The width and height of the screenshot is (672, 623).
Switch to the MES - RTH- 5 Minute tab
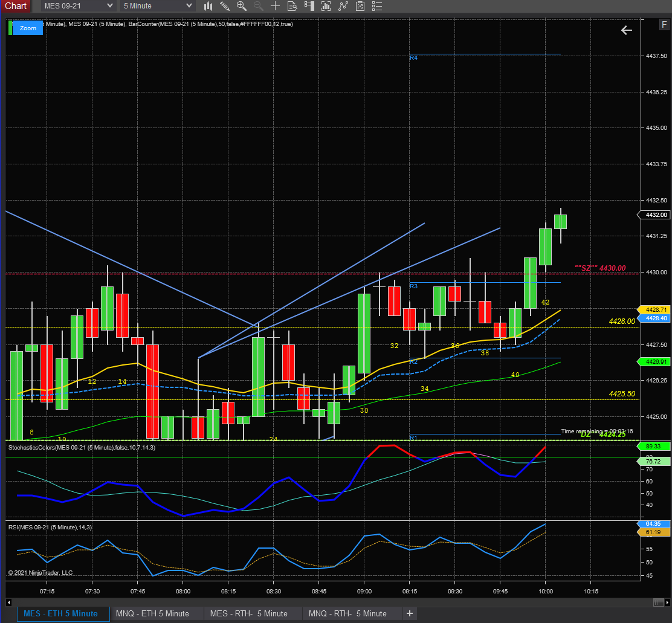tap(248, 613)
